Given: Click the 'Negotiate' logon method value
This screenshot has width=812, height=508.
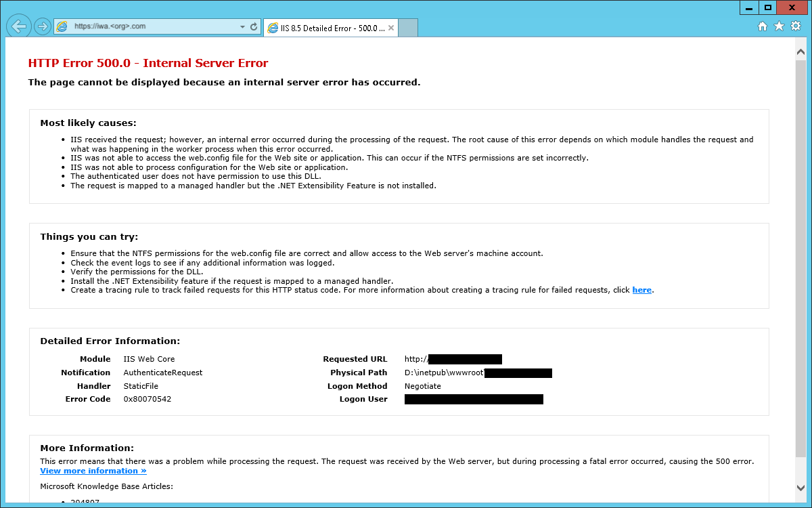Looking at the screenshot, I should click(x=423, y=386).
